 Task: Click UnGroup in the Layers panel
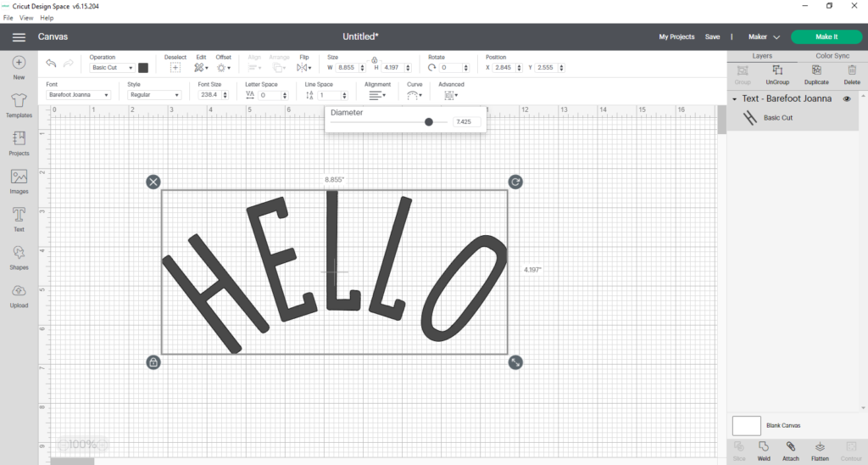pos(777,75)
